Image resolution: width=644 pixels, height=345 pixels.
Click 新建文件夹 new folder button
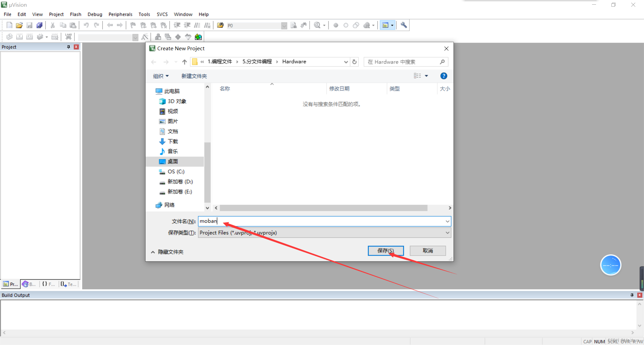194,76
